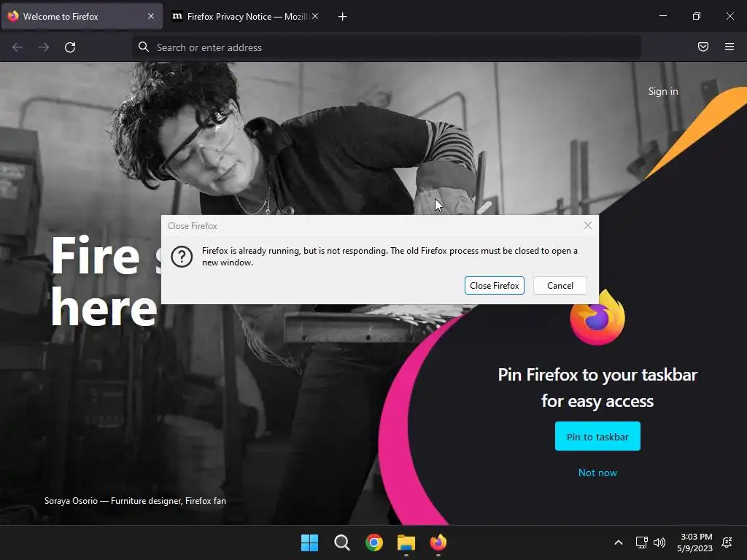747x560 pixels.
Task: Switch to Firefox Privacy Notice tab
Action: (x=245, y=17)
